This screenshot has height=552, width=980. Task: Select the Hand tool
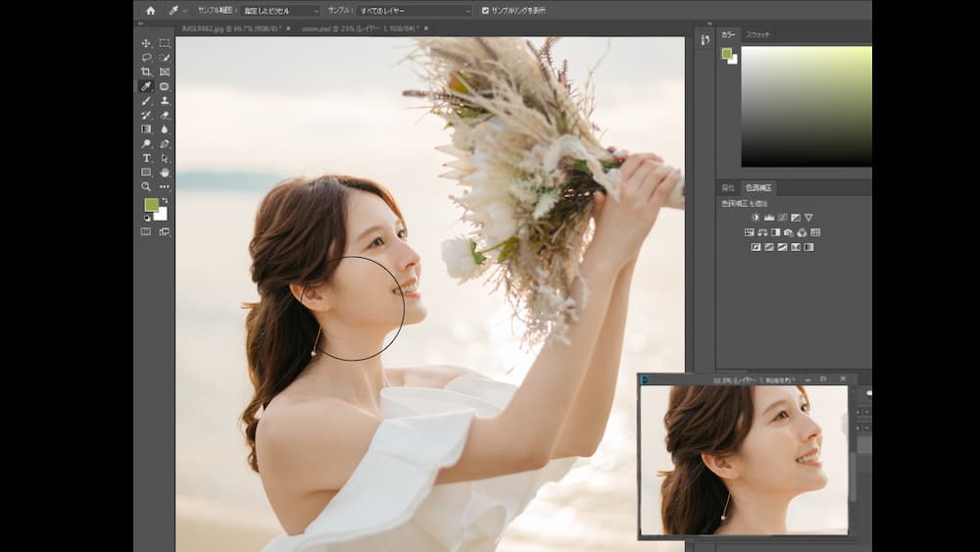pos(165,172)
